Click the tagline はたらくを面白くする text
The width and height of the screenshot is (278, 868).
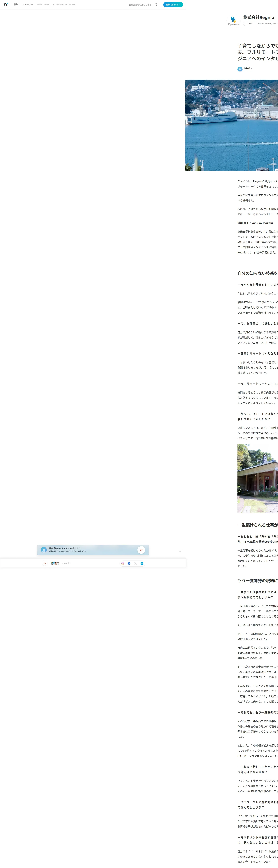click(56, 5)
